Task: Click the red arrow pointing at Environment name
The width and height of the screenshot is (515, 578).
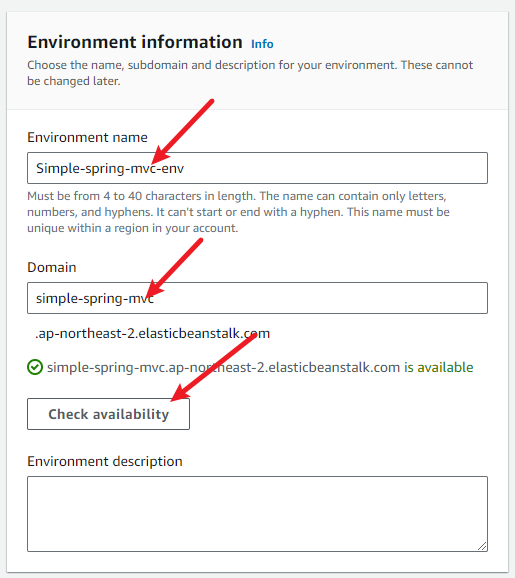Action: point(182,131)
